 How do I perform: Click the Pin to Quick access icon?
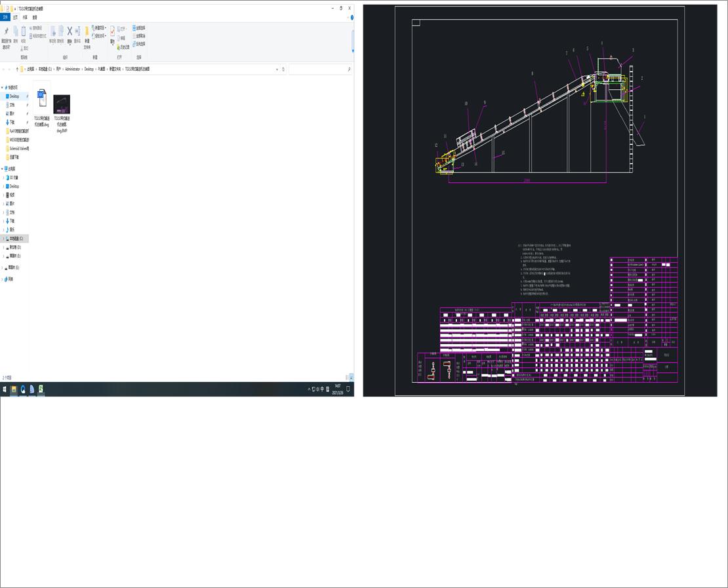point(6,31)
